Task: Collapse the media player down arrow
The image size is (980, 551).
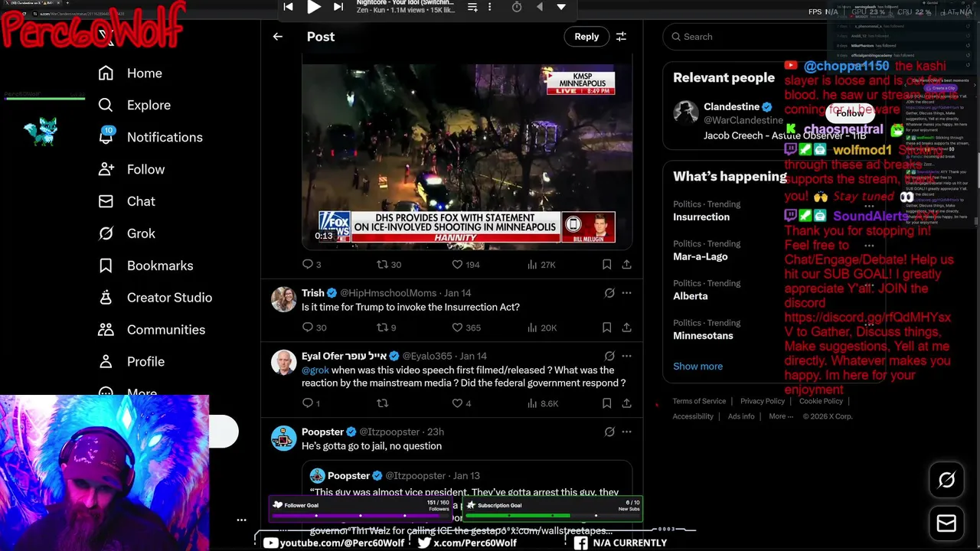Action: coord(561,7)
